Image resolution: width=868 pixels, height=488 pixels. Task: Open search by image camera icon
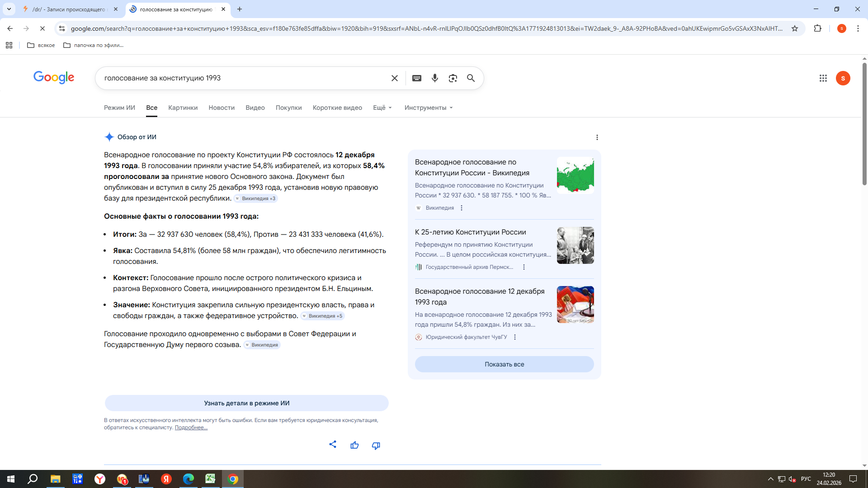(x=453, y=78)
